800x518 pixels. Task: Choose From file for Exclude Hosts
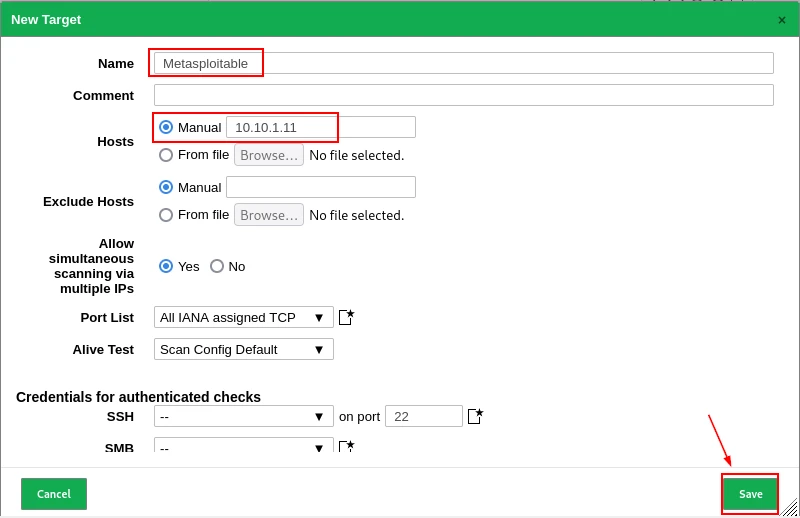tap(166, 215)
